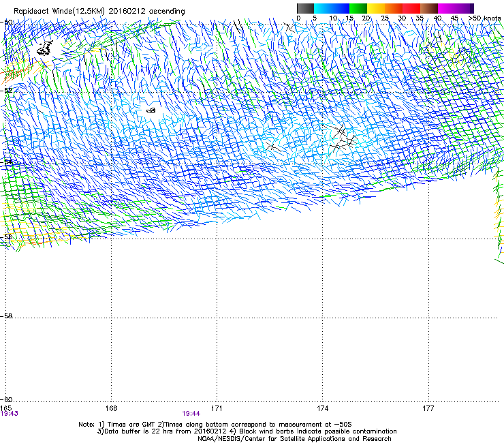The image size is (504, 443).
Task: Click the -56 latitude axis label
Action: click(x=6, y=237)
